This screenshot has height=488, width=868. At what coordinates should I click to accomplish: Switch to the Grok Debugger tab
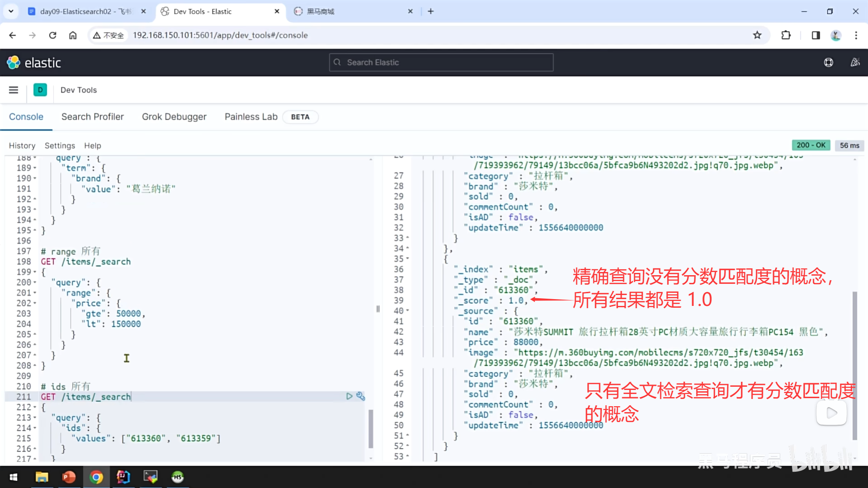point(174,117)
